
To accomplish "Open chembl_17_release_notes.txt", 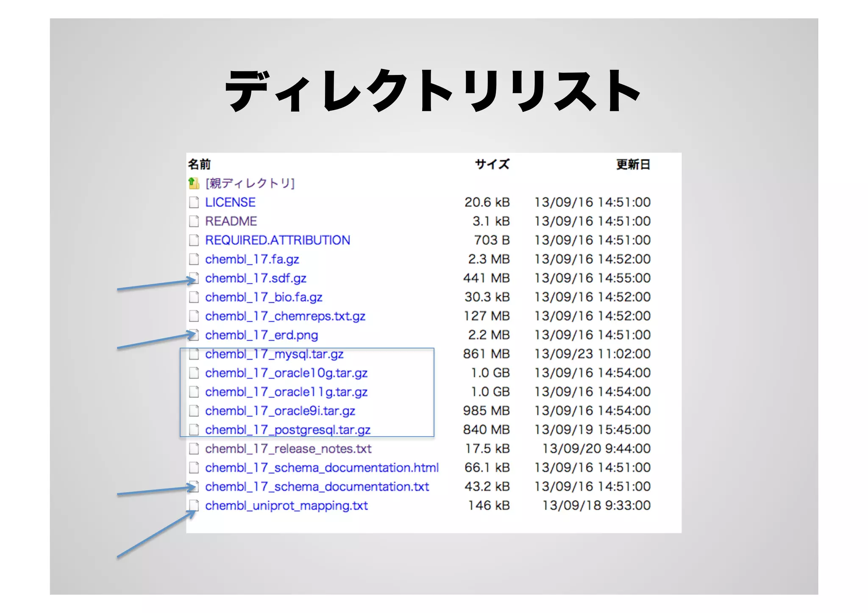I will click(x=288, y=449).
